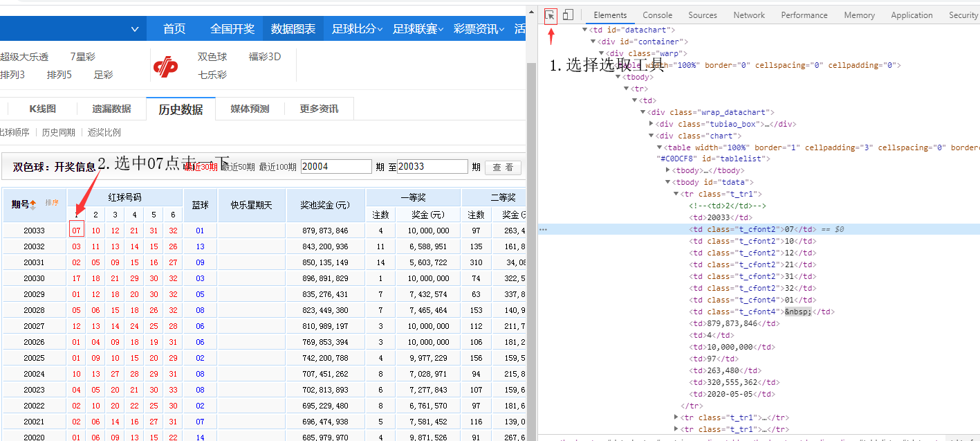This screenshot has width=980, height=441.
Task: Select the element inspector picker tool
Action: pyautogui.click(x=551, y=15)
